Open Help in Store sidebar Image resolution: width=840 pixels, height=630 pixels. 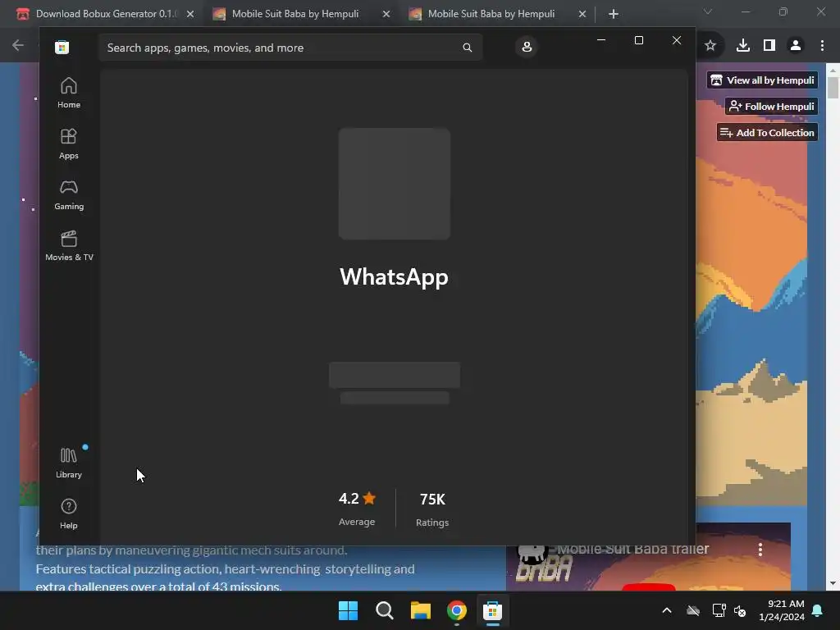tap(69, 514)
